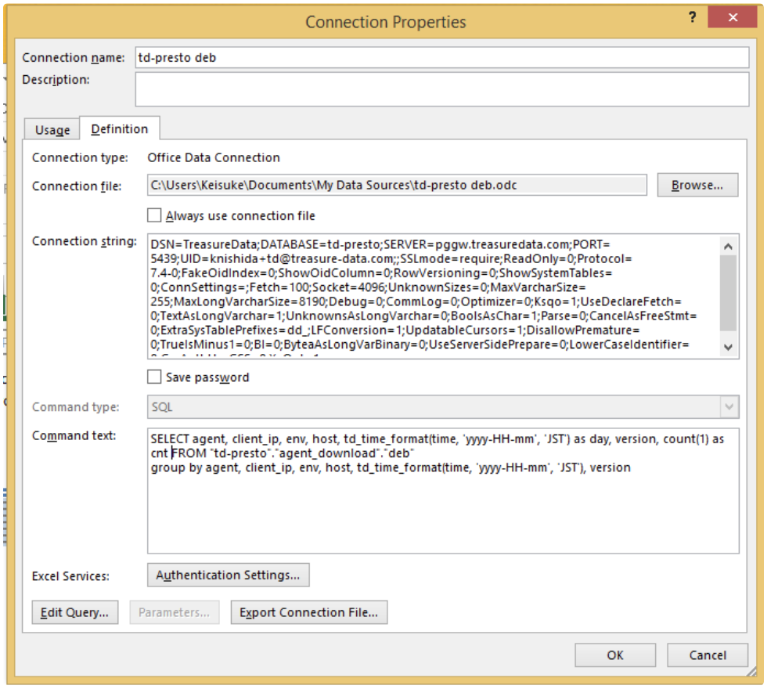The width and height of the screenshot is (778, 700).
Task: Focus the Description text box
Action: tap(441, 89)
